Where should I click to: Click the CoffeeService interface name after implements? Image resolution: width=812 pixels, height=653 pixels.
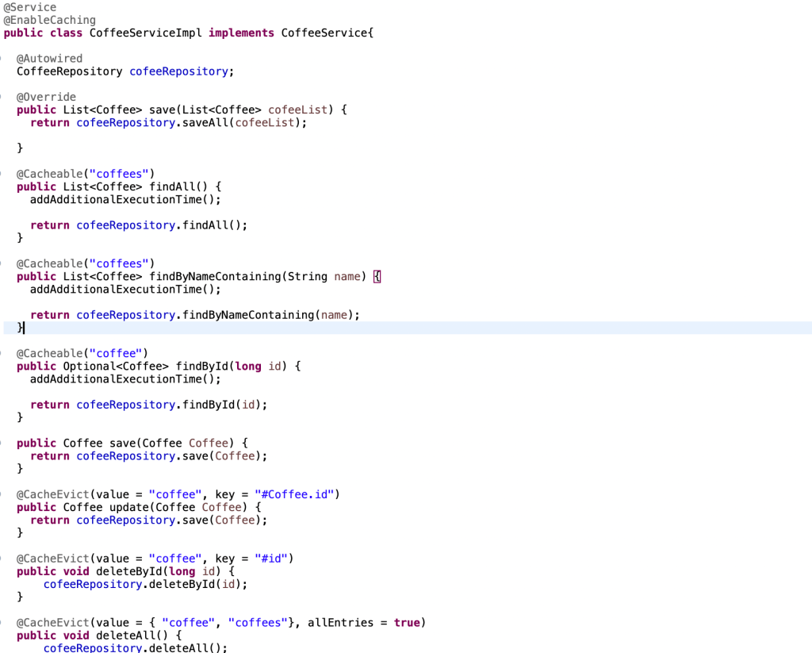click(324, 33)
